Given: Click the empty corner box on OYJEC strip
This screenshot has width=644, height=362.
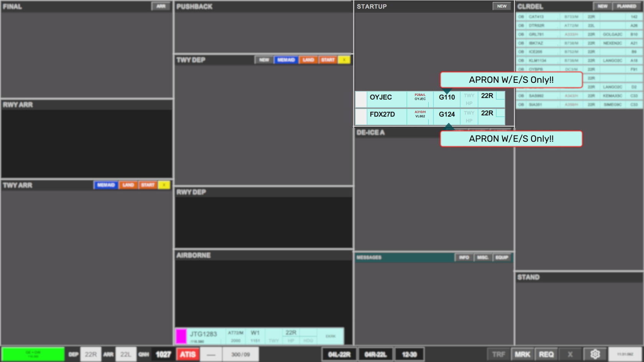Looking at the screenshot, I should [501, 95].
